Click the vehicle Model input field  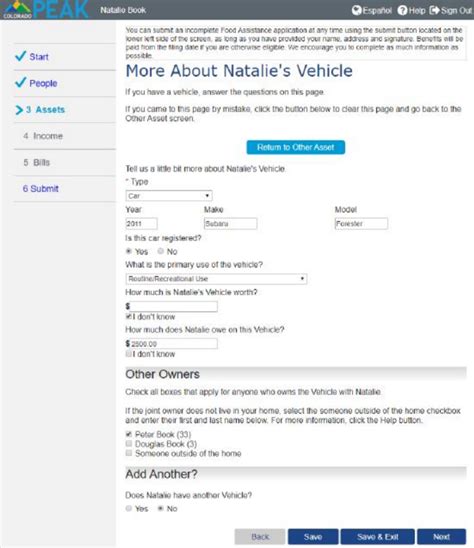click(361, 224)
